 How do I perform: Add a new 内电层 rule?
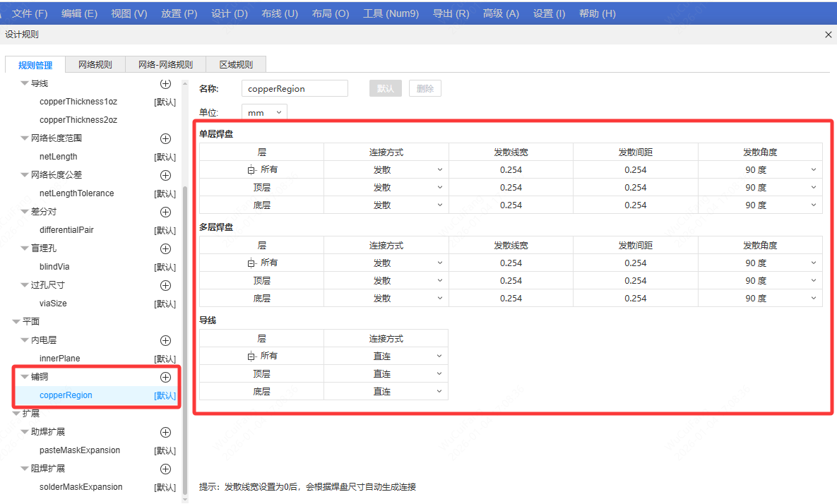(x=165, y=340)
